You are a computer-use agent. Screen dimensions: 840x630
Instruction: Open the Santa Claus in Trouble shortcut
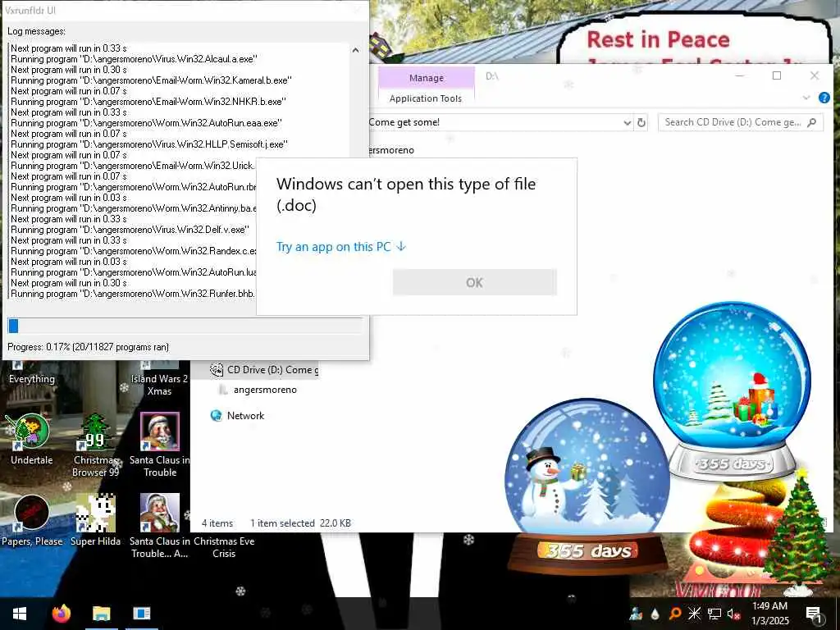(x=160, y=445)
